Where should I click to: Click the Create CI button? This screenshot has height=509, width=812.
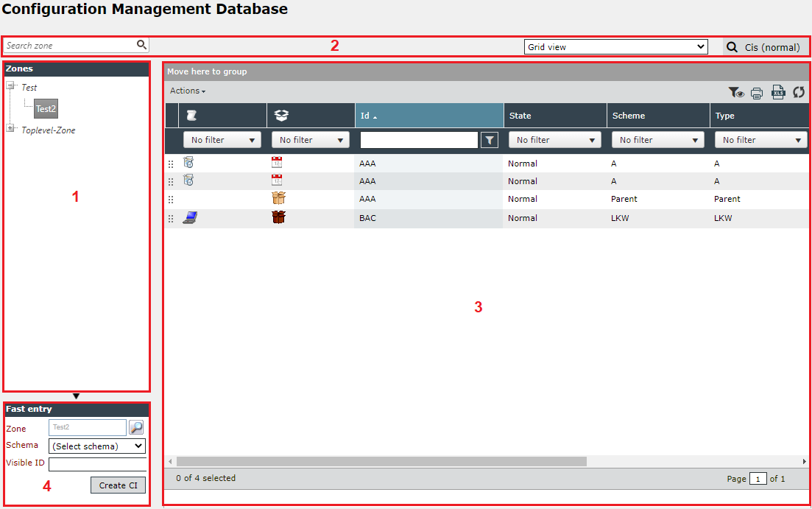(x=118, y=485)
